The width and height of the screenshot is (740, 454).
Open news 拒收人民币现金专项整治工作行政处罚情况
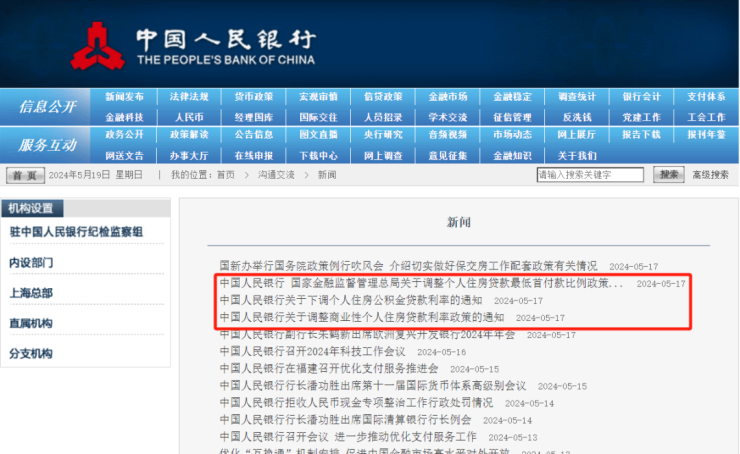pos(356,403)
